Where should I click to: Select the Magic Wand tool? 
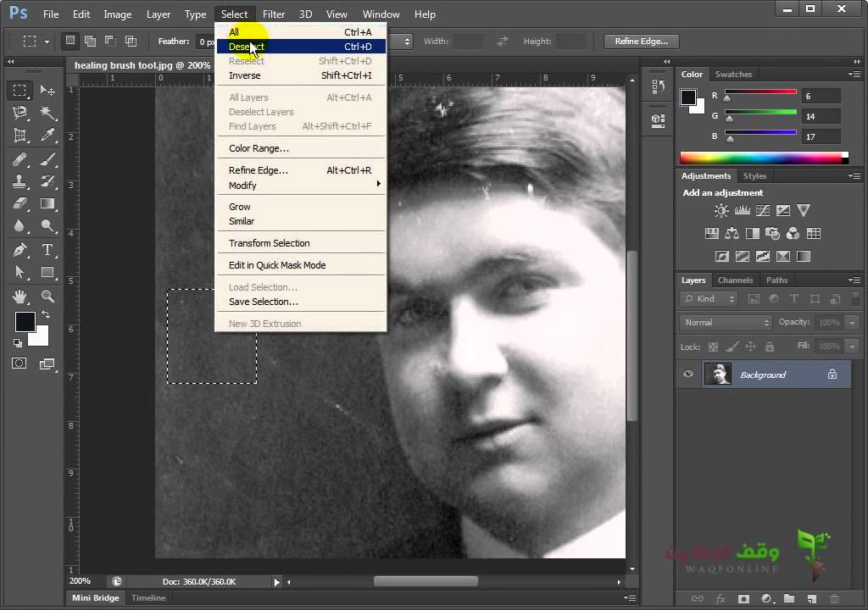(x=47, y=113)
